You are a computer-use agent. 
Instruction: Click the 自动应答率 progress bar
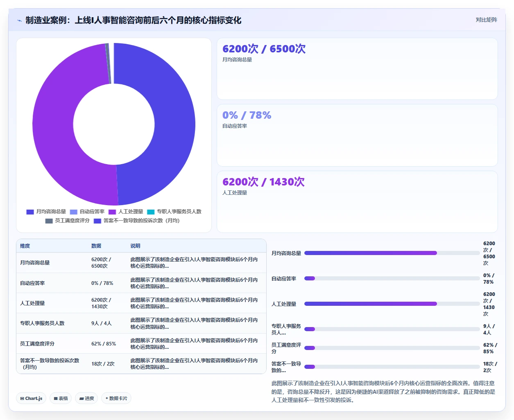click(x=392, y=278)
